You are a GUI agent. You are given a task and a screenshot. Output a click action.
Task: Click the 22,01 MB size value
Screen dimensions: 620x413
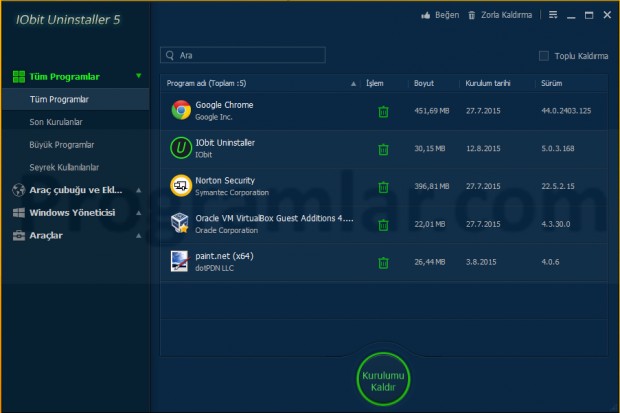pyautogui.click(x=430, y=224)
